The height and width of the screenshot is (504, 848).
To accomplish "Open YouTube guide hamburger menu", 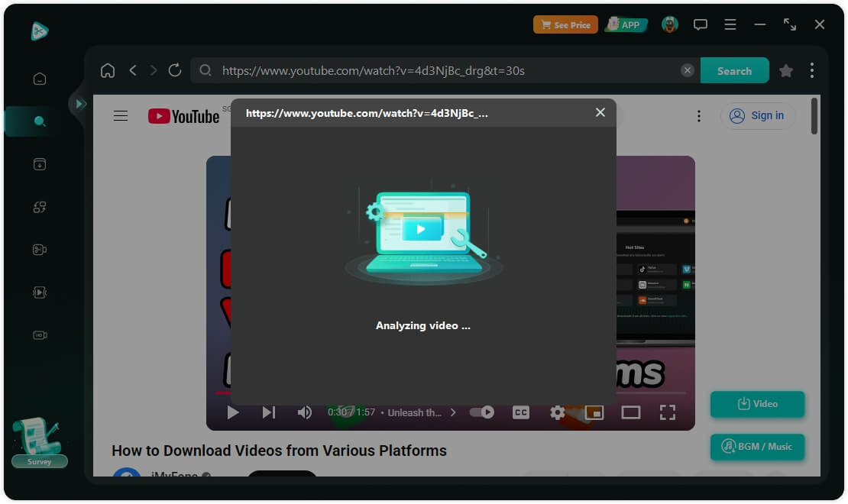I will tap(121, 116).
